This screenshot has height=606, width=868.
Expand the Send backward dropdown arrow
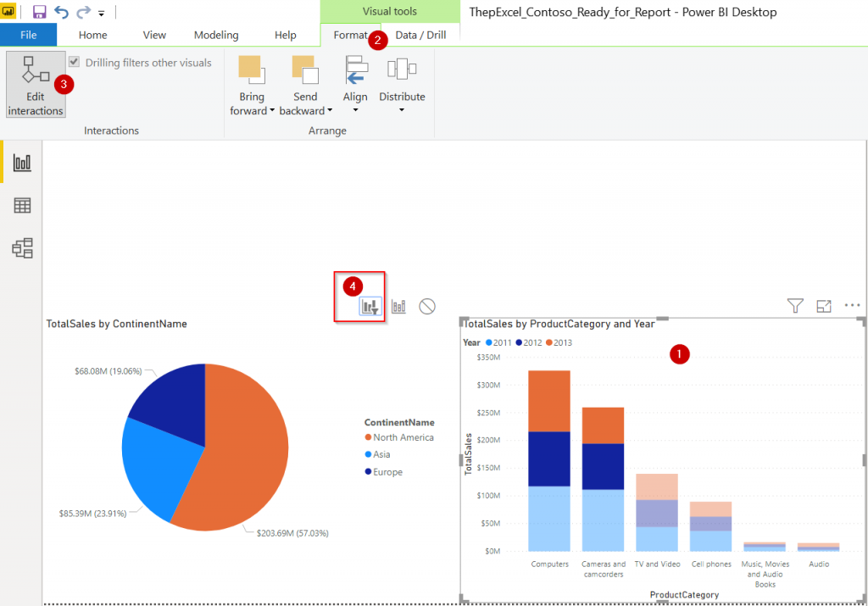click(330, 110)
